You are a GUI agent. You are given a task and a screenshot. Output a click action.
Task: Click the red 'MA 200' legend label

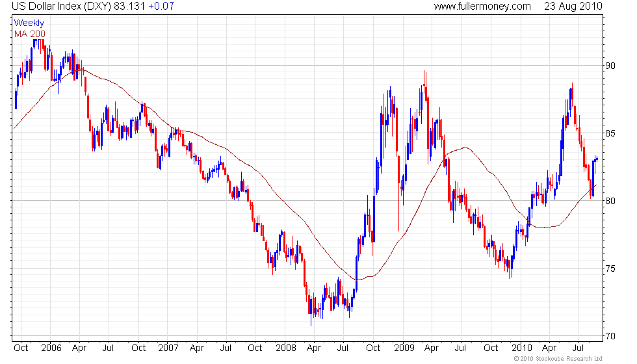[x=30, y=34]
